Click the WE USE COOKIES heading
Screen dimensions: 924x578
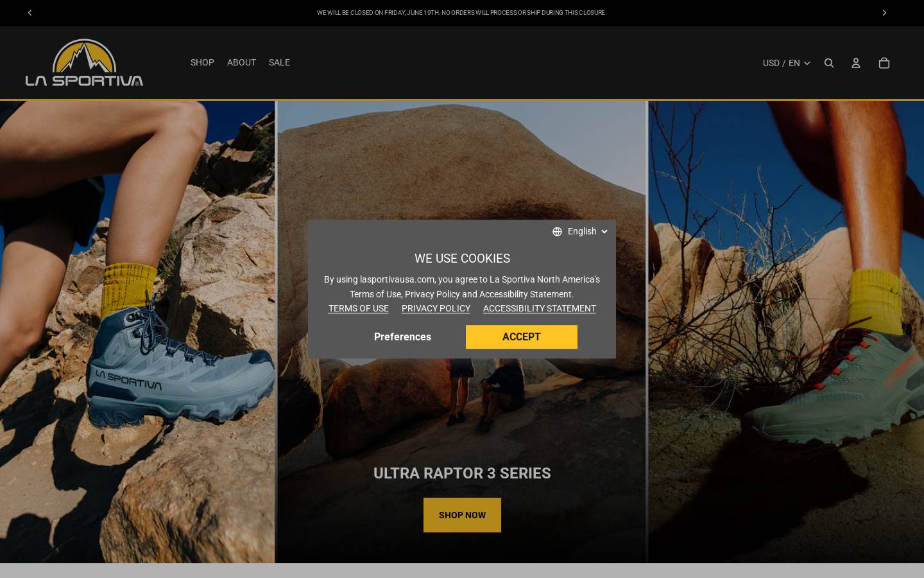(462, 258)
